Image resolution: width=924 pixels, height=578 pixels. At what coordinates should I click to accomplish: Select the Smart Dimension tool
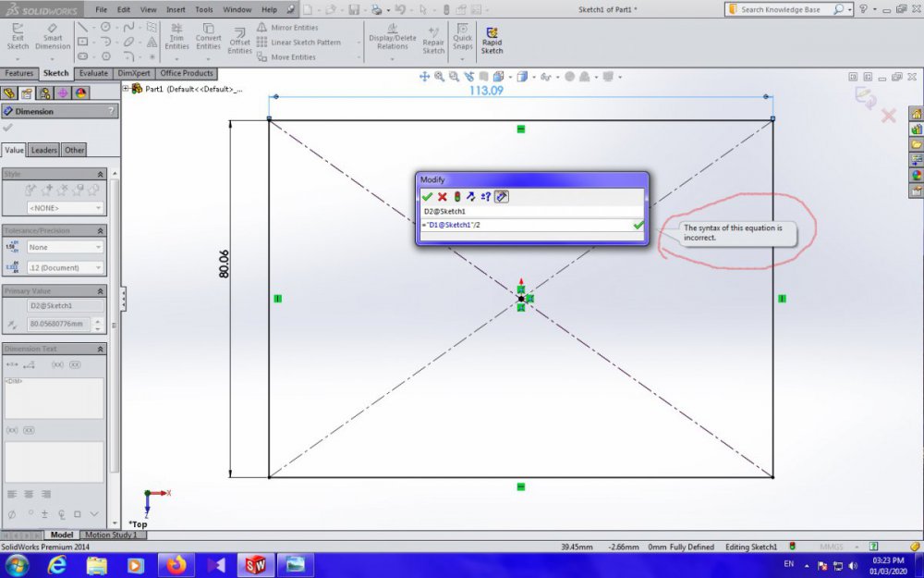pyautogui.click(x=53, y=39)
